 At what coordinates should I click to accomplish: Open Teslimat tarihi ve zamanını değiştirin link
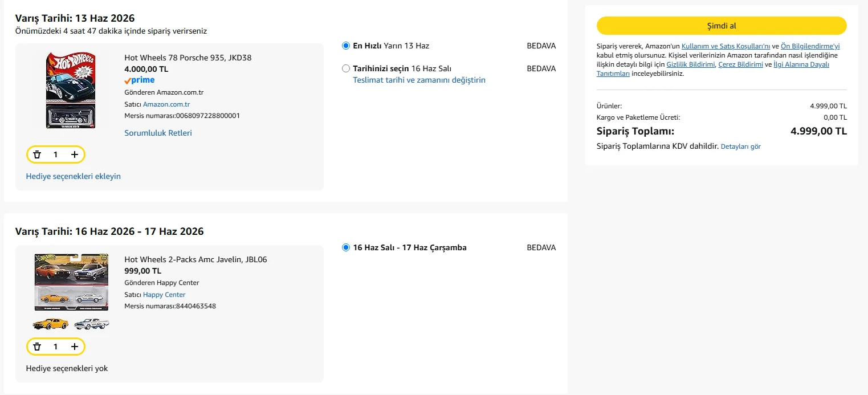pyautogui.click(x=419, y=80)
